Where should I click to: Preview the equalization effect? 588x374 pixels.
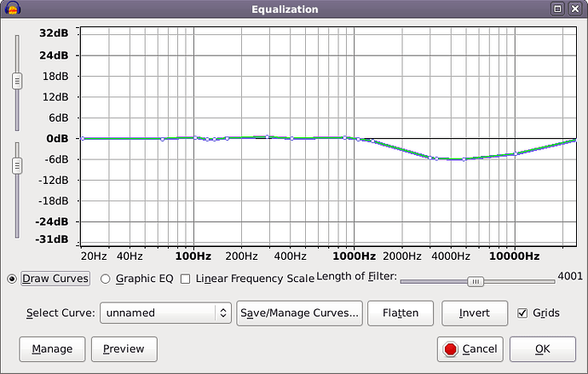[x=124, y=348]
